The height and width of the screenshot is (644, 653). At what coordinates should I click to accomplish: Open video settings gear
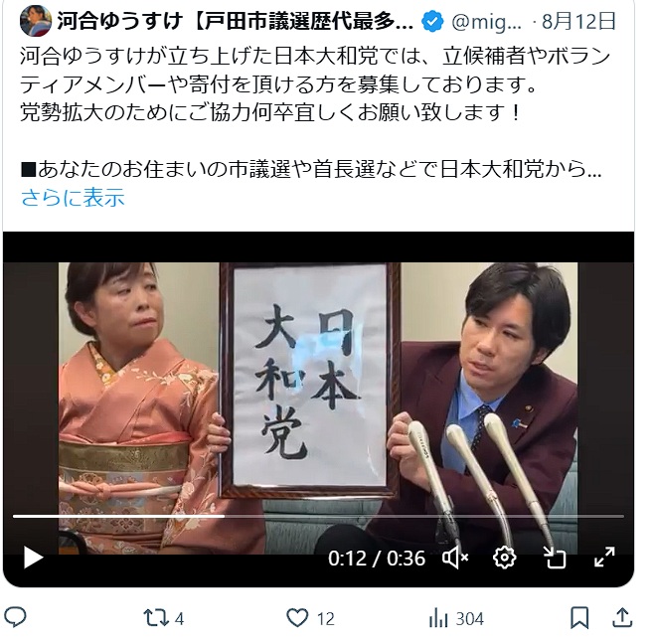(504, 558)
